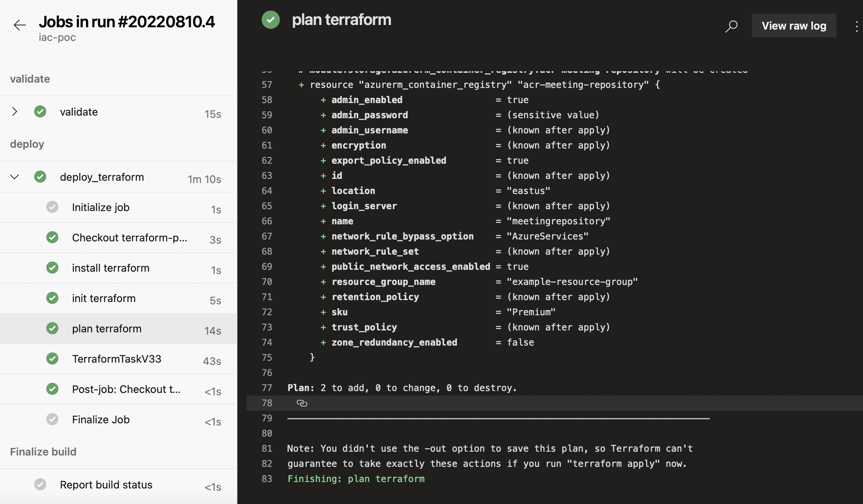Click grey status icon for Initialize job
863x504 pixels.
[52, 207]
